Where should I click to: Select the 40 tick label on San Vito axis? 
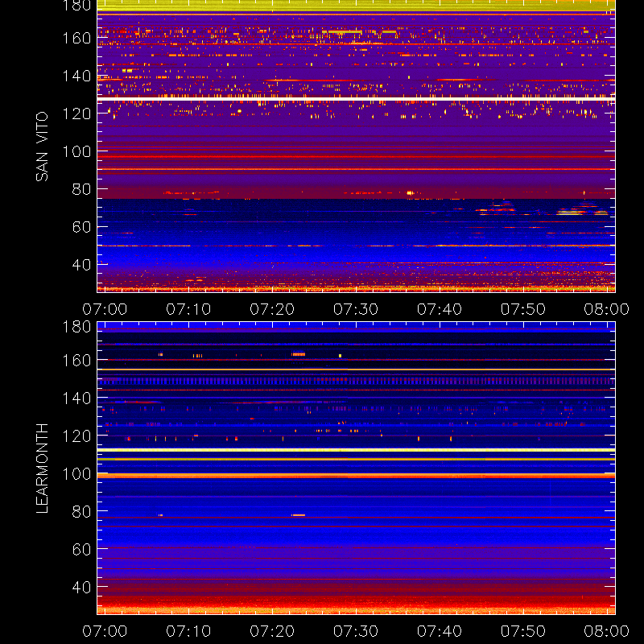click(81, 265)
